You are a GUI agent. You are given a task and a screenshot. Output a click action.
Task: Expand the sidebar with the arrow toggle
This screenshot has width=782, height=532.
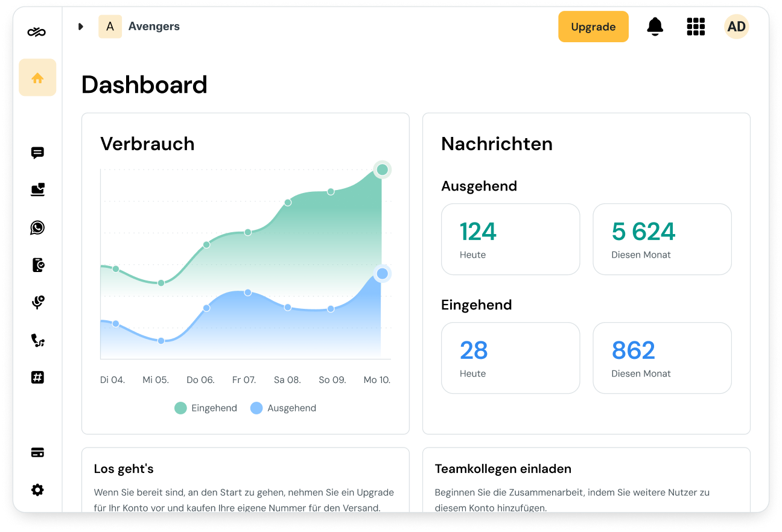(x=81, y=27)
